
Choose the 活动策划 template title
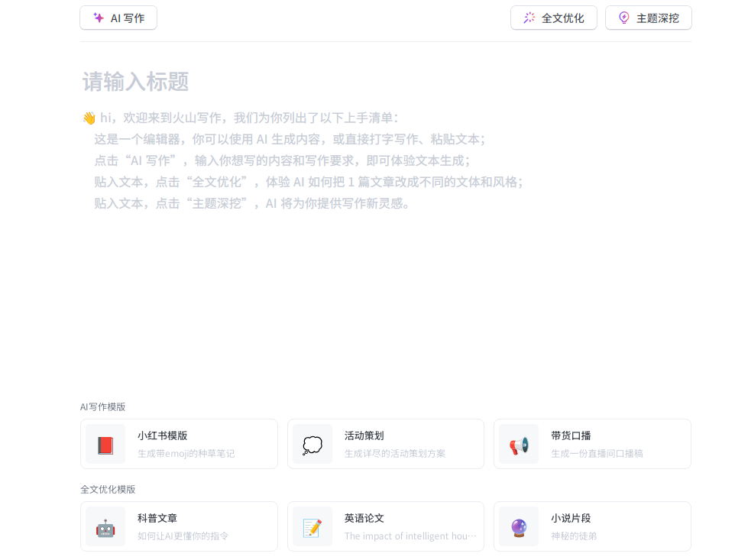[x=364, y=435]
